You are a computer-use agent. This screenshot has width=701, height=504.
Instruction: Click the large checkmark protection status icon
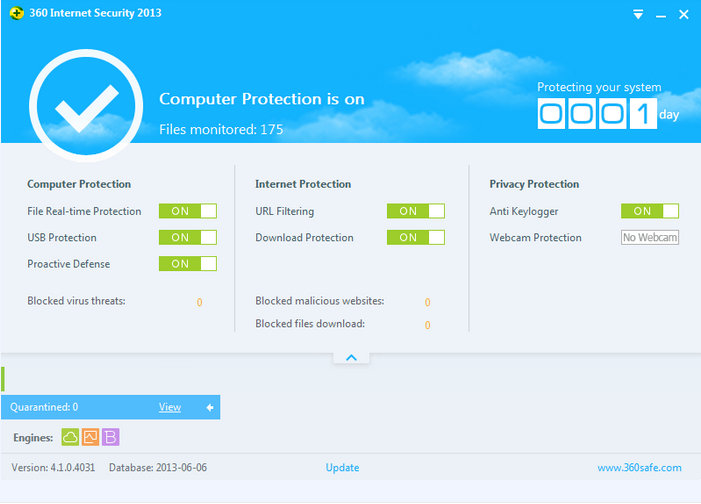pos(86,106)
